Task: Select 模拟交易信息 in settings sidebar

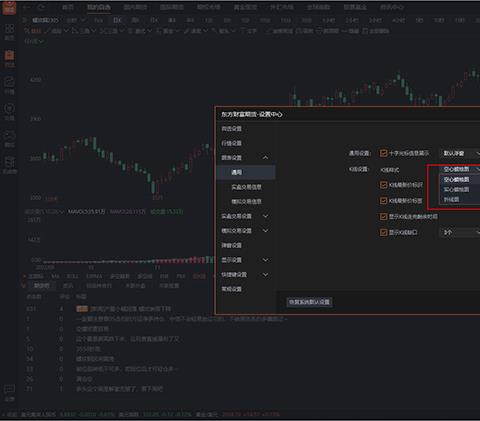Action: (x=246, y=202)
